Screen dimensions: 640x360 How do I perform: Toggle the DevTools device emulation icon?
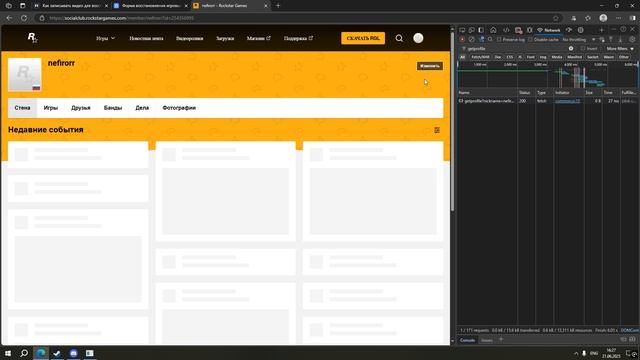tap(471, 30)
